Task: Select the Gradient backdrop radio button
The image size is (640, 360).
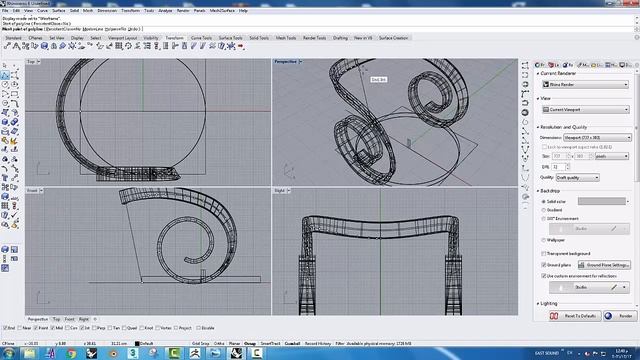Action: pyautogui.click(x=544, y=210)
